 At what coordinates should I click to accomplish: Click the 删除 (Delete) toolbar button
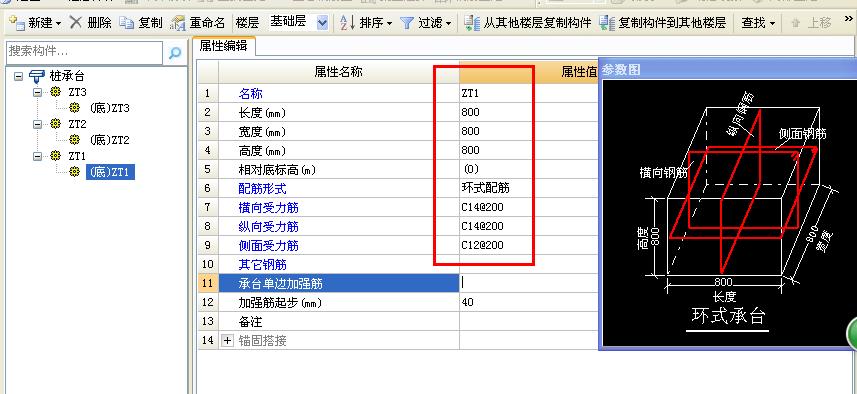click(91, 22)
